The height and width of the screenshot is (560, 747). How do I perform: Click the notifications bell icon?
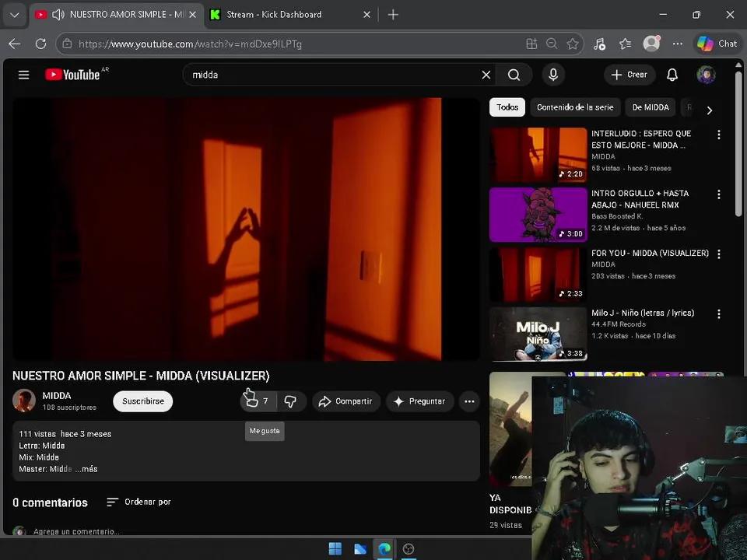tap(672, 75)
